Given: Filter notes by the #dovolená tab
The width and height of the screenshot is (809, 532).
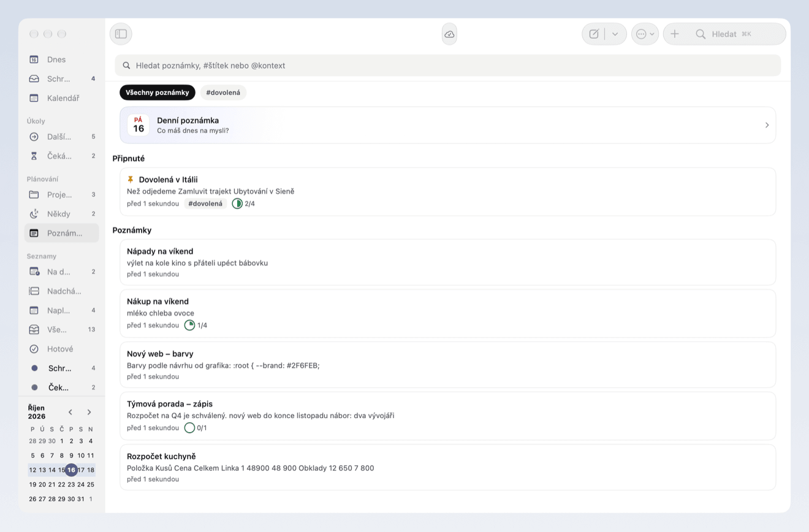Looking at the screenshot, I should point(223,93).
